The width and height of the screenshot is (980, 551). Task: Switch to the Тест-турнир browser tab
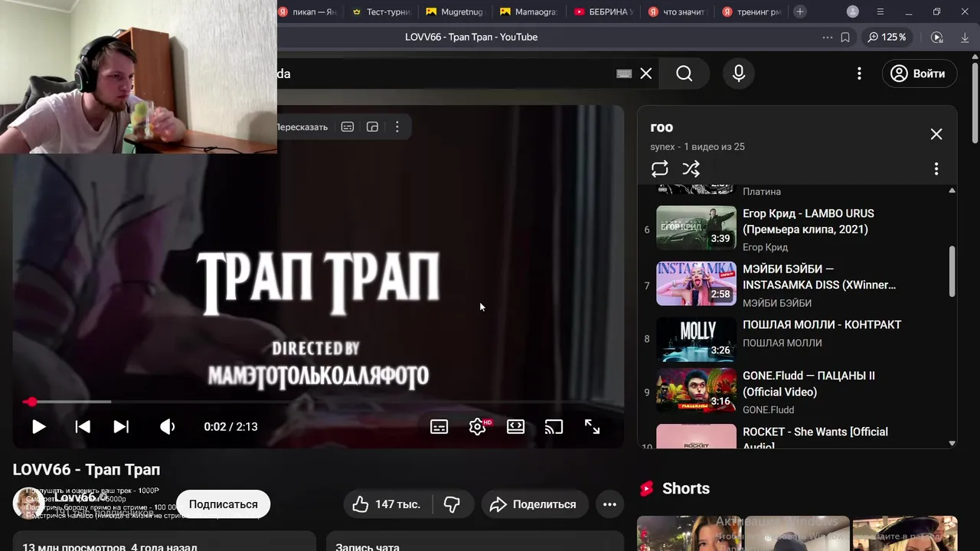click(381, 11)
